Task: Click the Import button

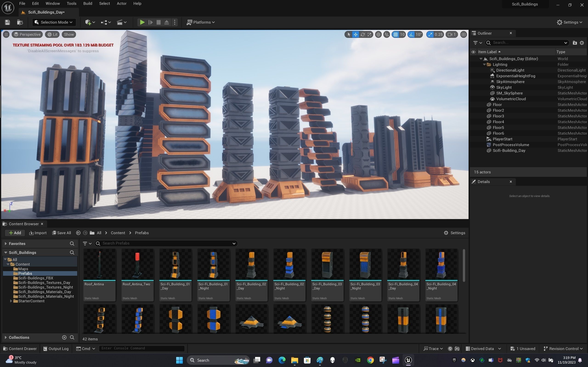Action: tap(38, 233)
